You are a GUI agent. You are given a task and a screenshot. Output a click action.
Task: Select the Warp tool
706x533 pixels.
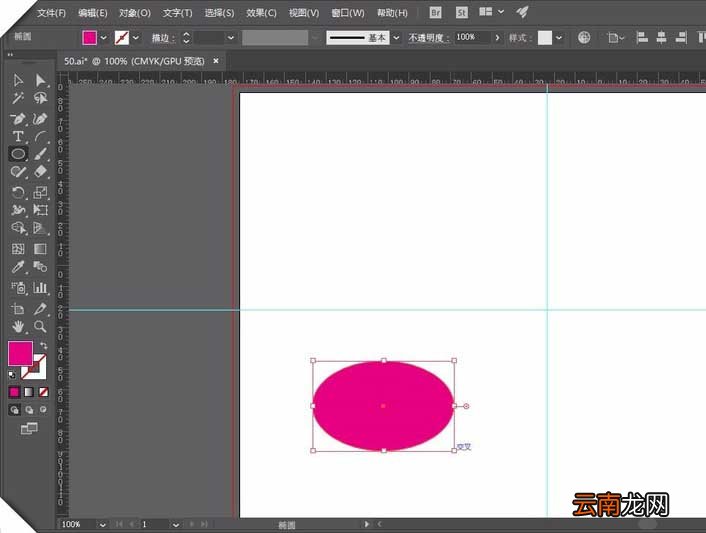pos(18,210)
